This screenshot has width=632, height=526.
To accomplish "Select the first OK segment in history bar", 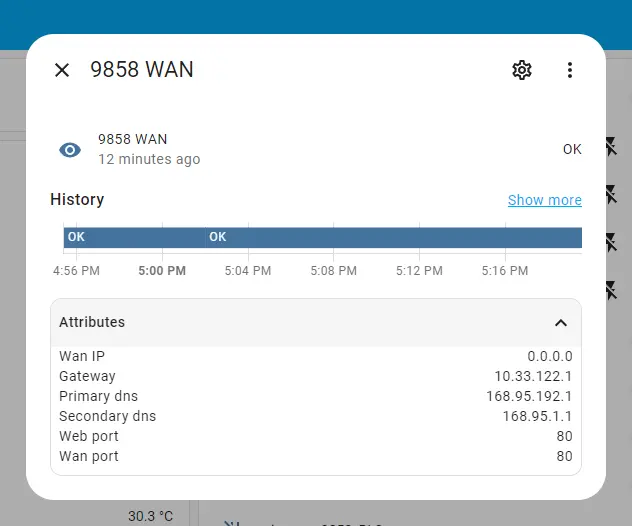I will [133, 237].
